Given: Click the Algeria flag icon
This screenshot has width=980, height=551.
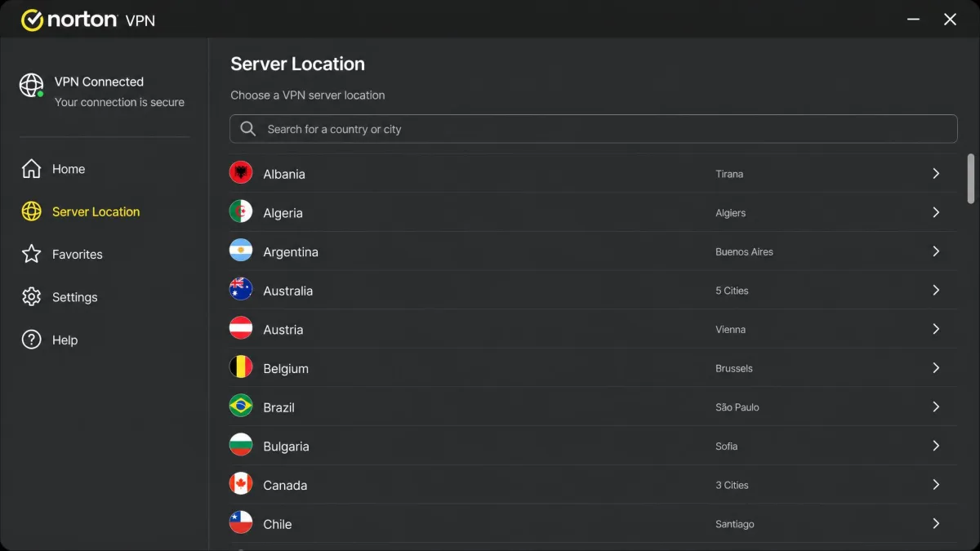Looking at the screenshot, I should pyautogui.click(x=241, y=212).
